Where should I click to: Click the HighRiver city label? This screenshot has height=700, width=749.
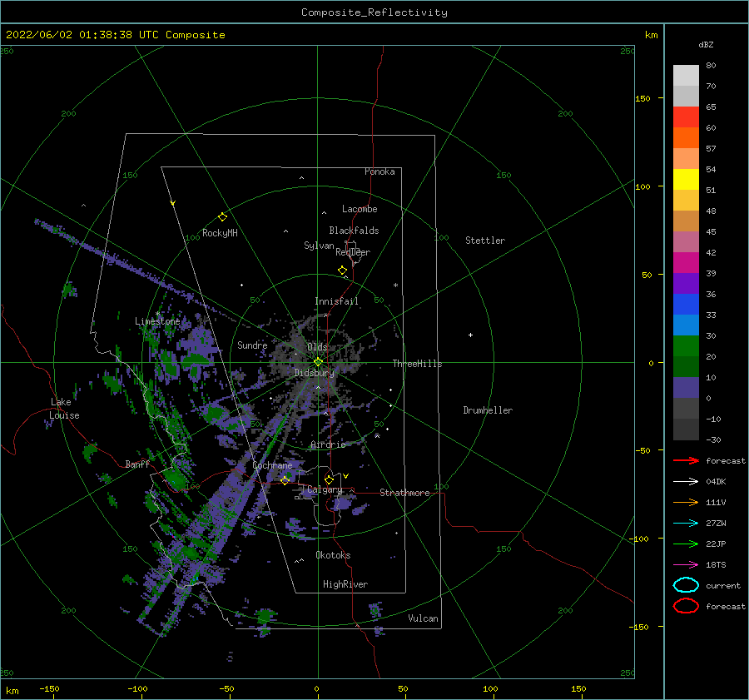point(345,584)
